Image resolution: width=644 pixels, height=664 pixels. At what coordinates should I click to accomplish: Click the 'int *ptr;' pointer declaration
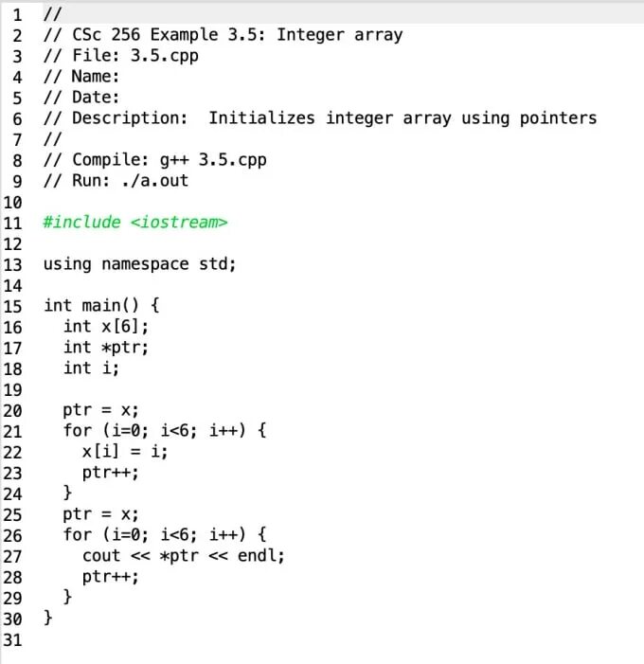pyautogui.click(x=106, y=348)
